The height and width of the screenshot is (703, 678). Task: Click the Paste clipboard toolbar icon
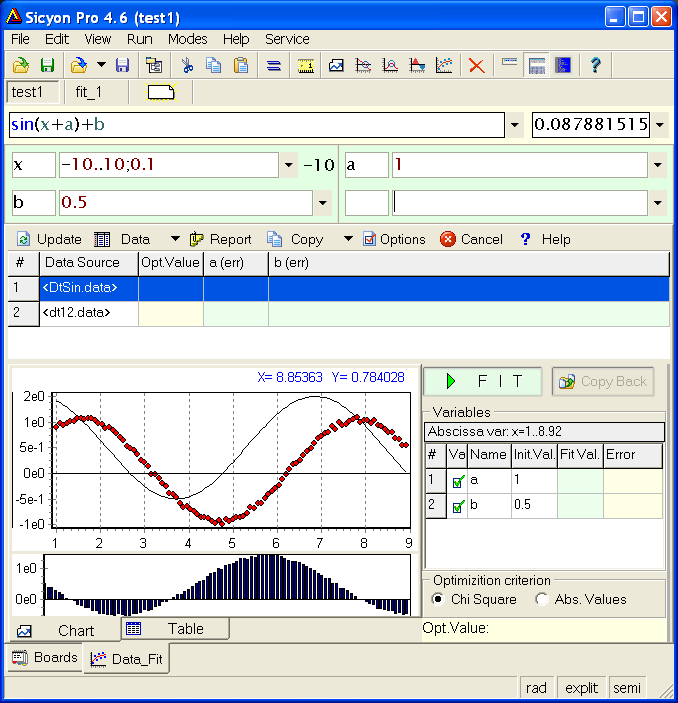241,66
